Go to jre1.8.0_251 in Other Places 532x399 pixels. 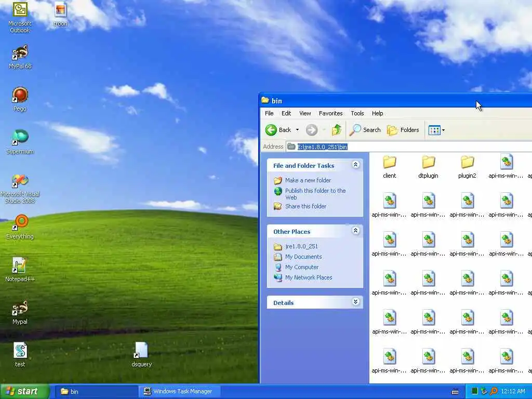(x=301, y=246)
